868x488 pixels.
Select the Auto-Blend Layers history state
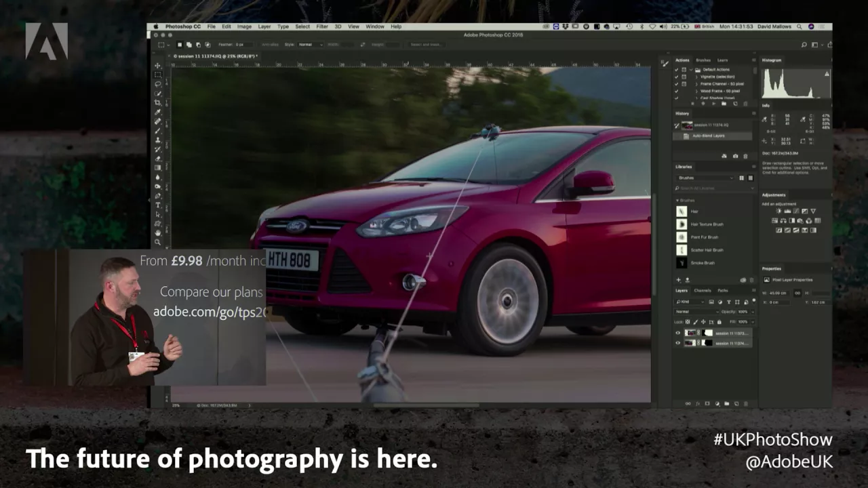pyautogui.click(x=713, y=136)
